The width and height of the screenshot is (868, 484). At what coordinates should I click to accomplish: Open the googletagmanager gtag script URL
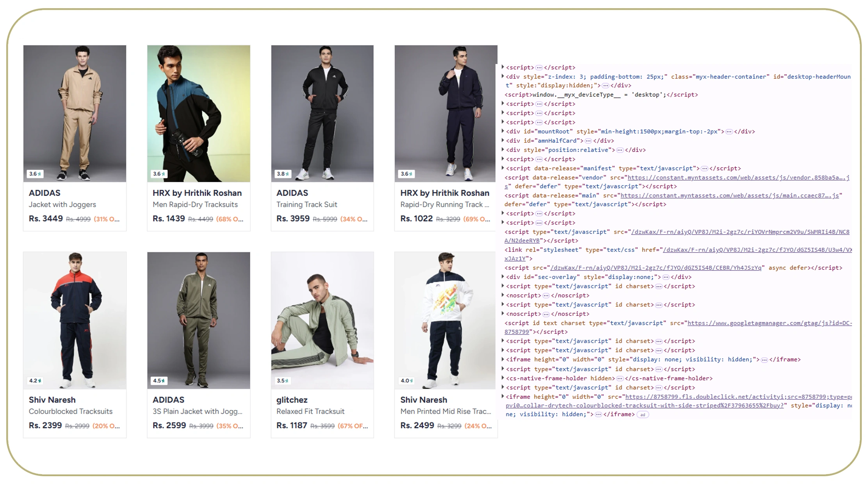[769, 323]
